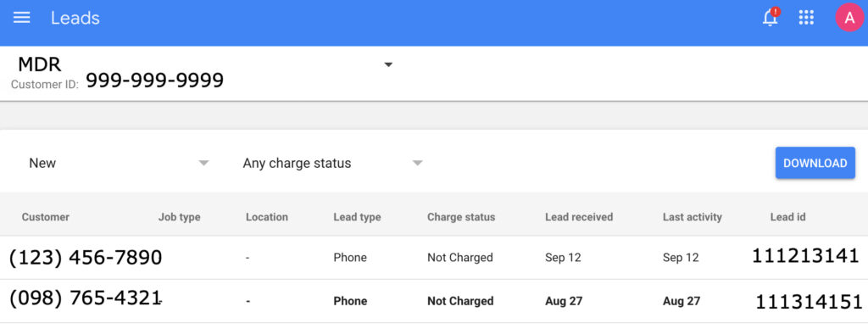This screenshot has width=868, height=329.
Task: Click Aug 27 in Last activity column
Action: 682,301
